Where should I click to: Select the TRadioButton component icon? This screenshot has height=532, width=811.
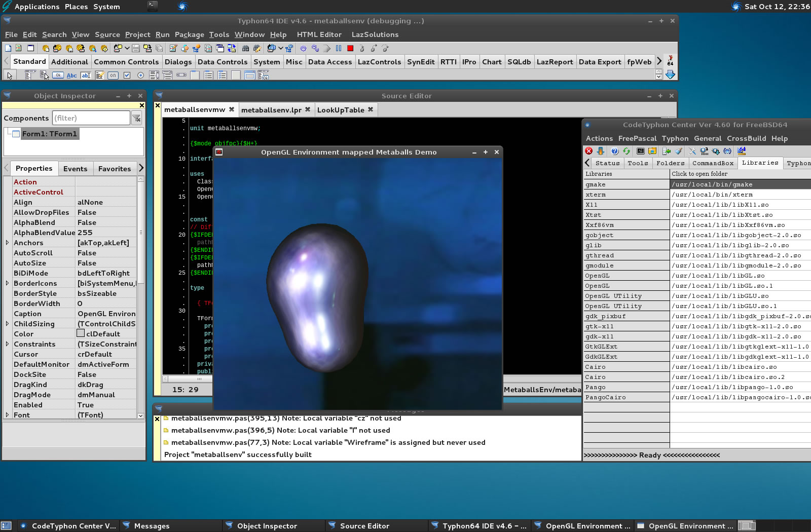click(140, 75)
